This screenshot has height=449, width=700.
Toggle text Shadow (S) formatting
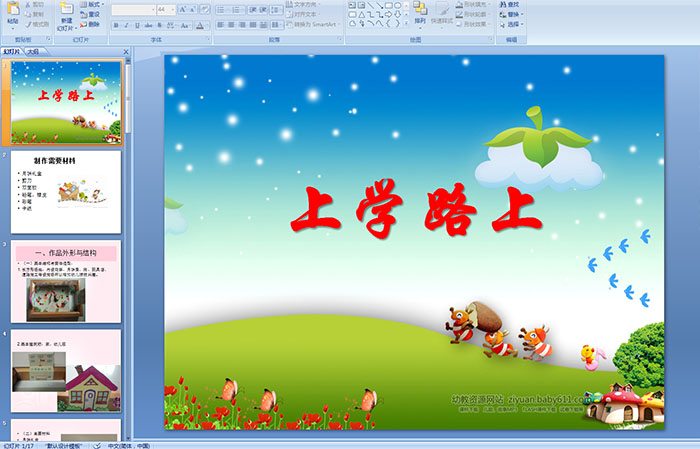coord(159,25)
